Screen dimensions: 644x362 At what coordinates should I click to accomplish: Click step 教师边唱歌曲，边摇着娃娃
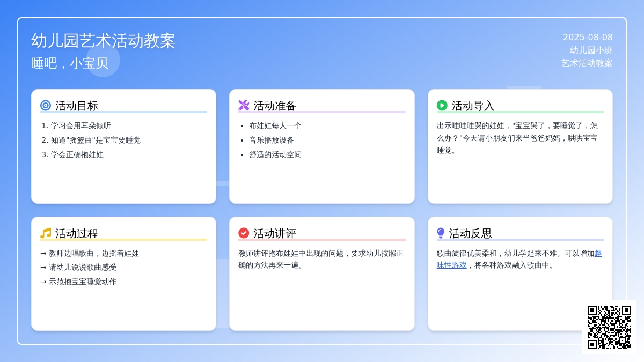click(90, 254)
